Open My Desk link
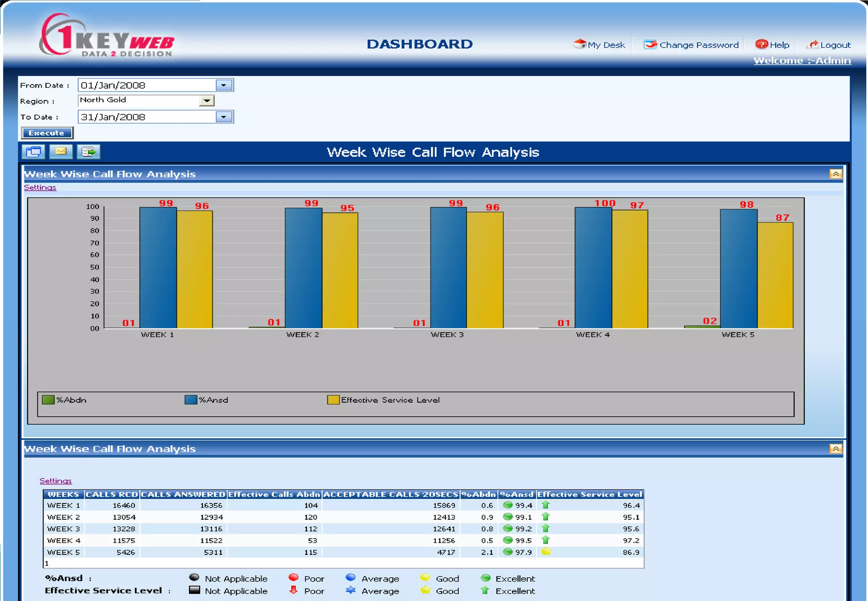 [x=606, y=45]
